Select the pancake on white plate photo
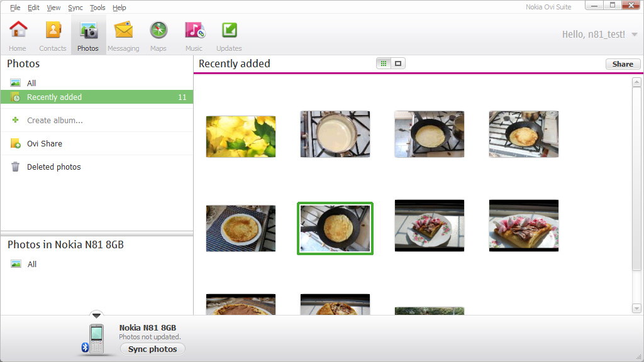The height and width of the screenshot is (362, 644). point(241,228)
